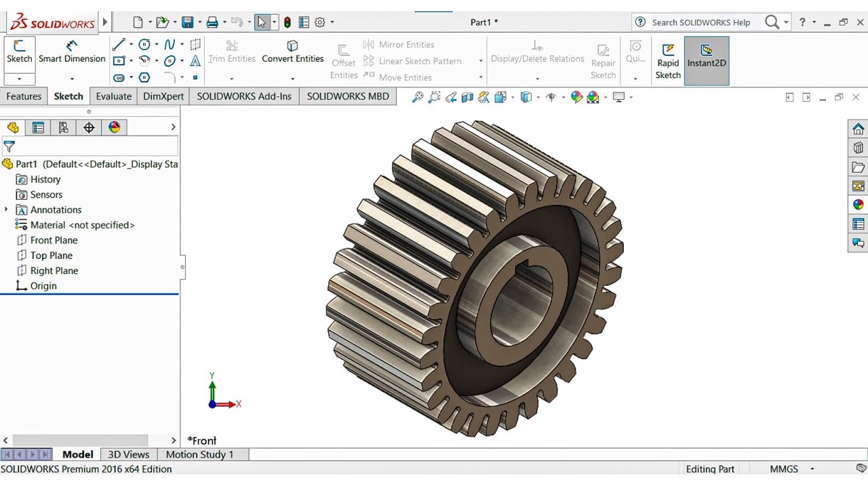Open the Options gear icon
The height and width of the screenshot is (488, 868).
click(320, 22)
